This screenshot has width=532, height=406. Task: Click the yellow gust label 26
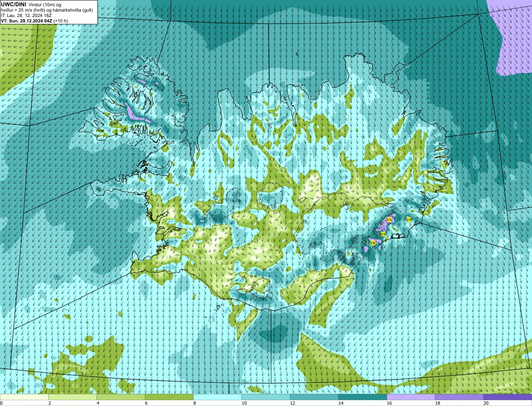pos(409,219)
